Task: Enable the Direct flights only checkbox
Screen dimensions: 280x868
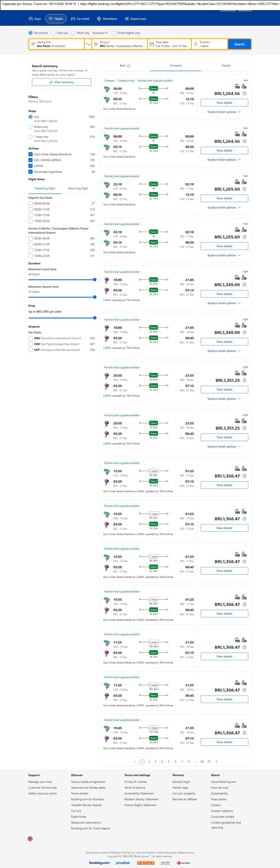Action: click(114, 33)
